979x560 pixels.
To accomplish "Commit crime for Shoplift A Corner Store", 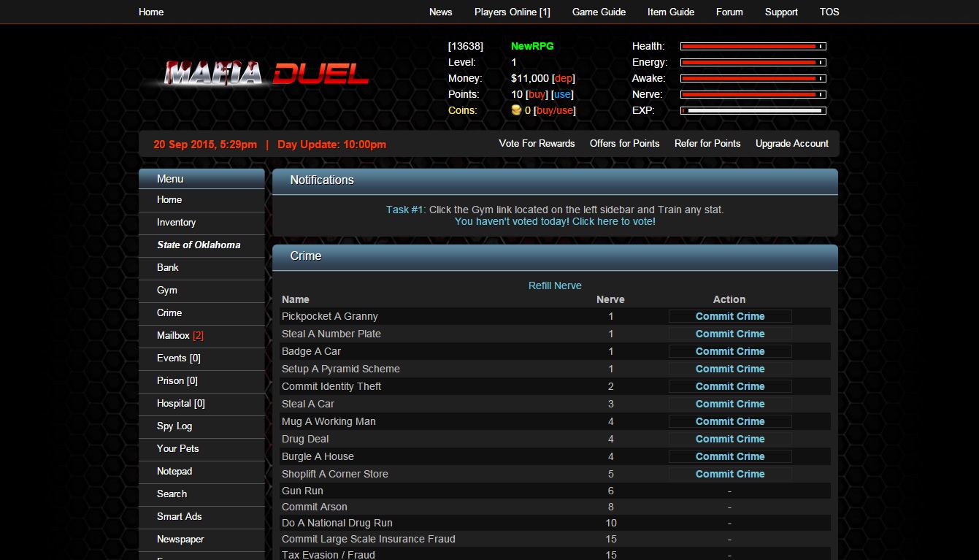I will 730,474.
